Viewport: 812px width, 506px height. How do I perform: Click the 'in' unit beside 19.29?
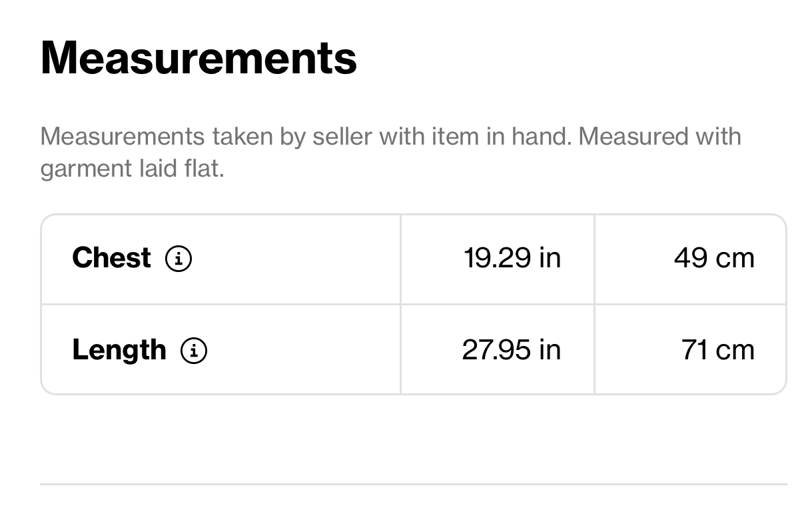click(x=550, y=258)
